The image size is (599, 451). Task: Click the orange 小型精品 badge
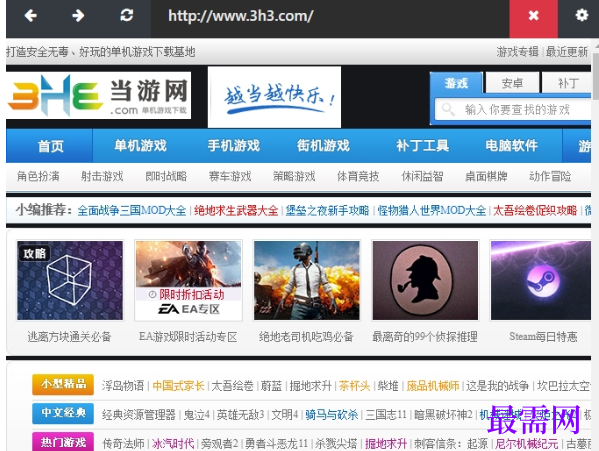pos(63,384)
